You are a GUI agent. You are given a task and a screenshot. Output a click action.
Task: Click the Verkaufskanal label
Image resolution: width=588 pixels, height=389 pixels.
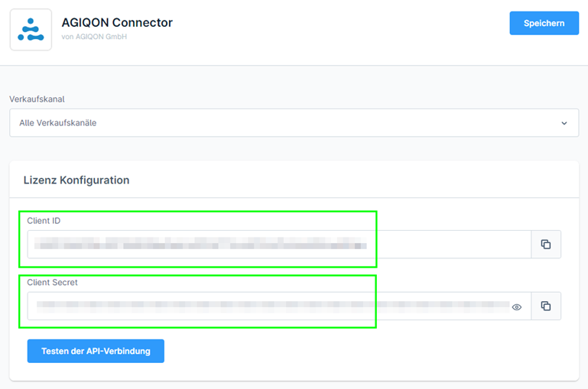click(x=37, y=99)
